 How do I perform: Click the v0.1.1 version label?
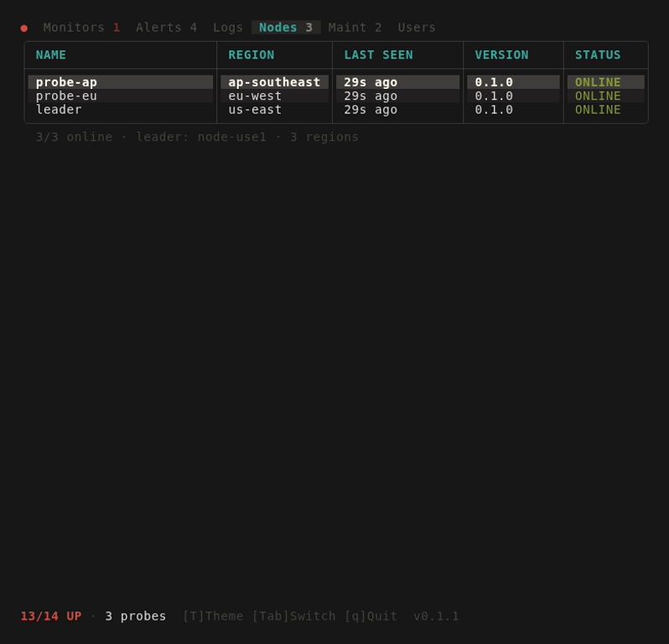(x=436, y=616)
